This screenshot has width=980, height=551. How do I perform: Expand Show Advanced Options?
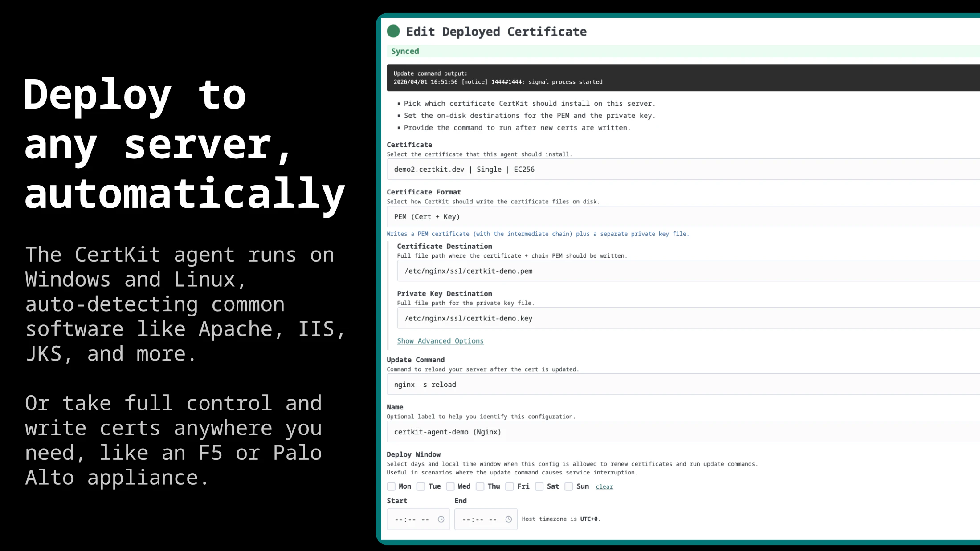click(x=440, y=340)
